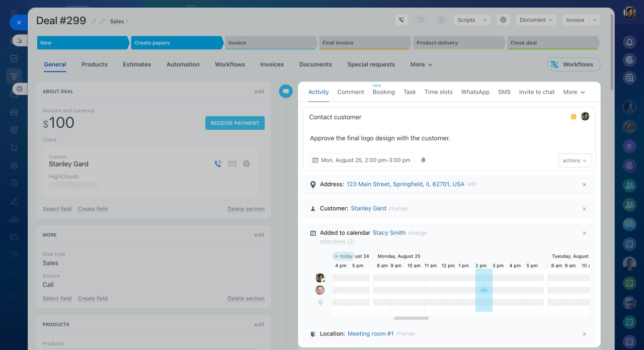Toggle the activity reminder bell

pos(423,160)
